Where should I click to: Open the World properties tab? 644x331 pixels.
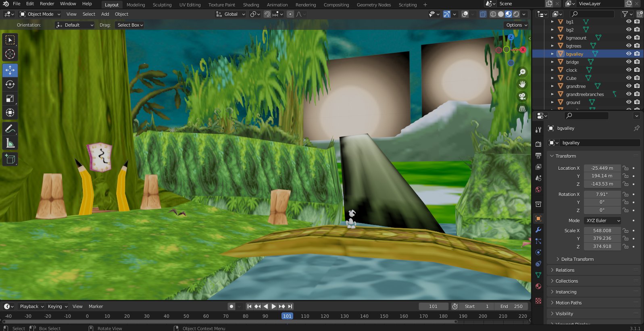pyautogui.click(x=538, y=189)
